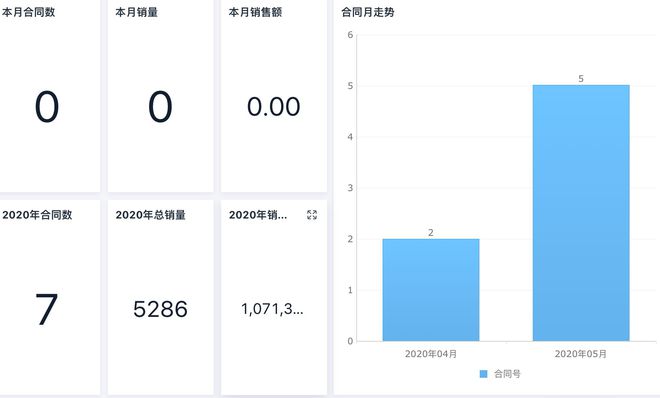This screenshot has height=398, width=660.
Task: Click the 2020年04月 x-axis label
Action: [431, 354]
